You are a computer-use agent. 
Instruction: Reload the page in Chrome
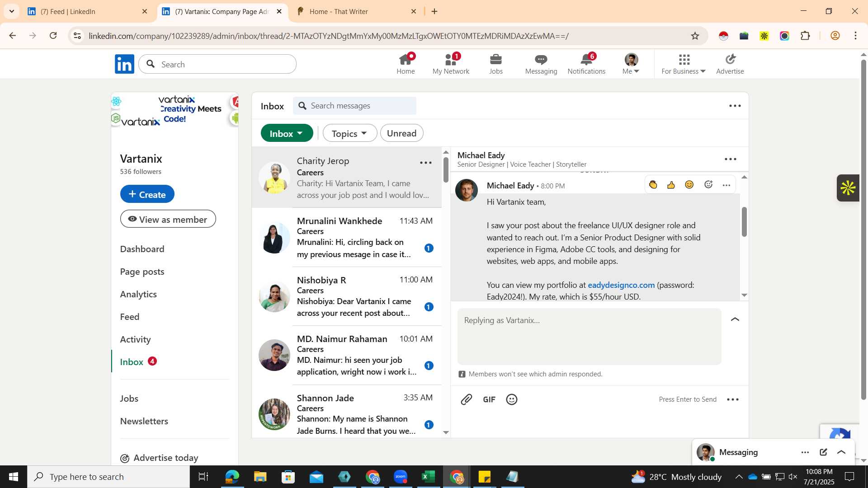click(x=53, y=36)
